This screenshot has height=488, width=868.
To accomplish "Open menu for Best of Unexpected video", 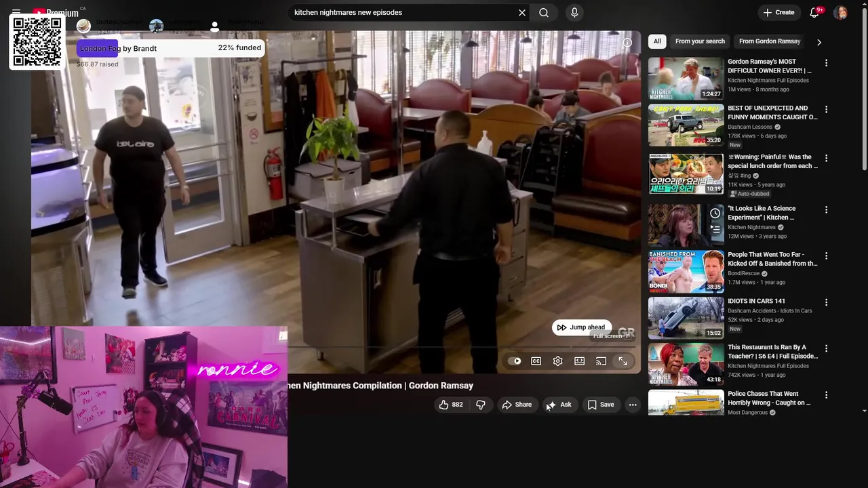I will 826,109.
